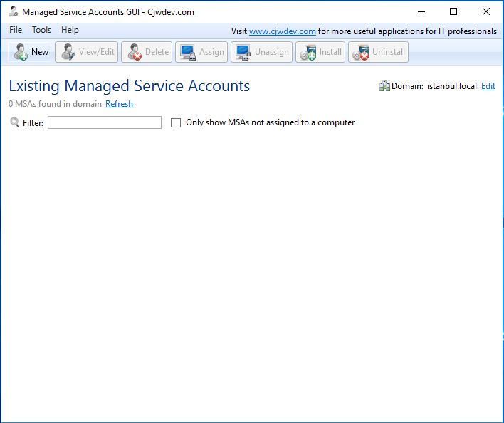Image resolution: width=504 pixels, height=423 pixels.
Task: Close the Managed Service Accounts window
Action: (486, 11)
